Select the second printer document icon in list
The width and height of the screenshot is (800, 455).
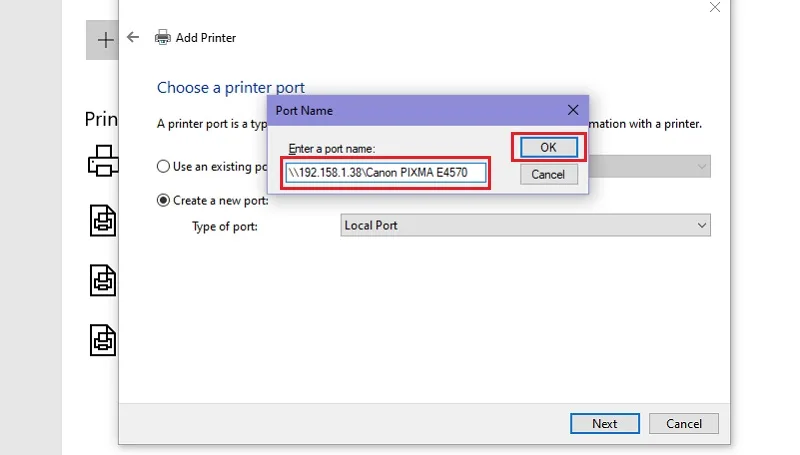point(103,220)
